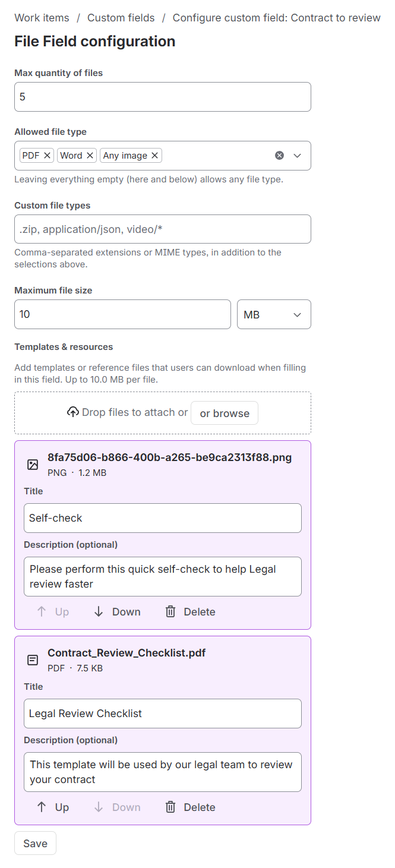Image resolution: width=395 pixels, height=868 pixels.
Task: Clear all allowed file types
Action: (x=279, y=156)
